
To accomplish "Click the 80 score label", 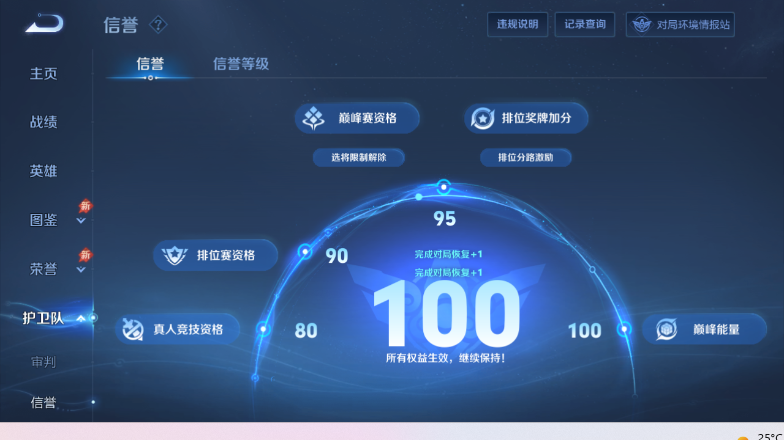I will point(306,330).
